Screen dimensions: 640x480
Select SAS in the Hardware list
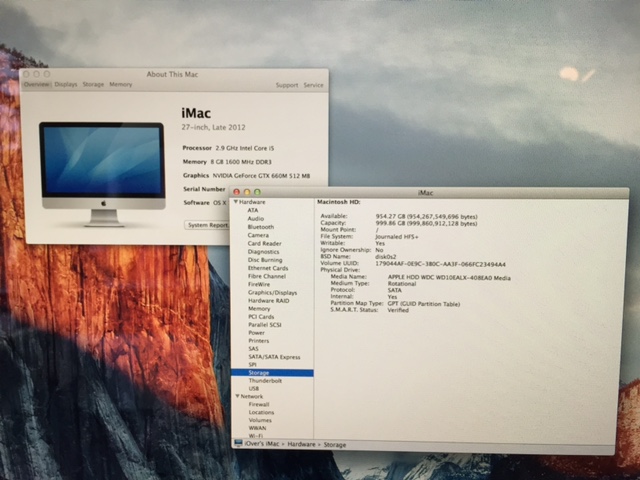(x=253, y=349)
